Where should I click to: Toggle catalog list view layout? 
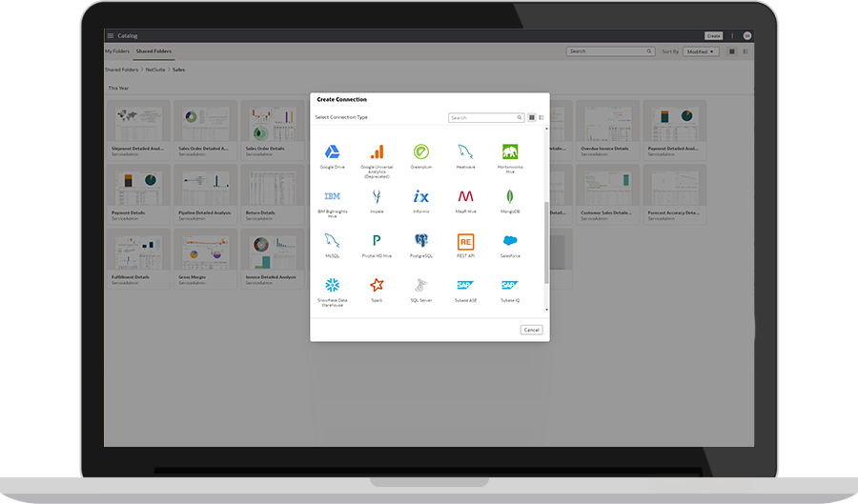pyautogui.click(x=745, y=51)
